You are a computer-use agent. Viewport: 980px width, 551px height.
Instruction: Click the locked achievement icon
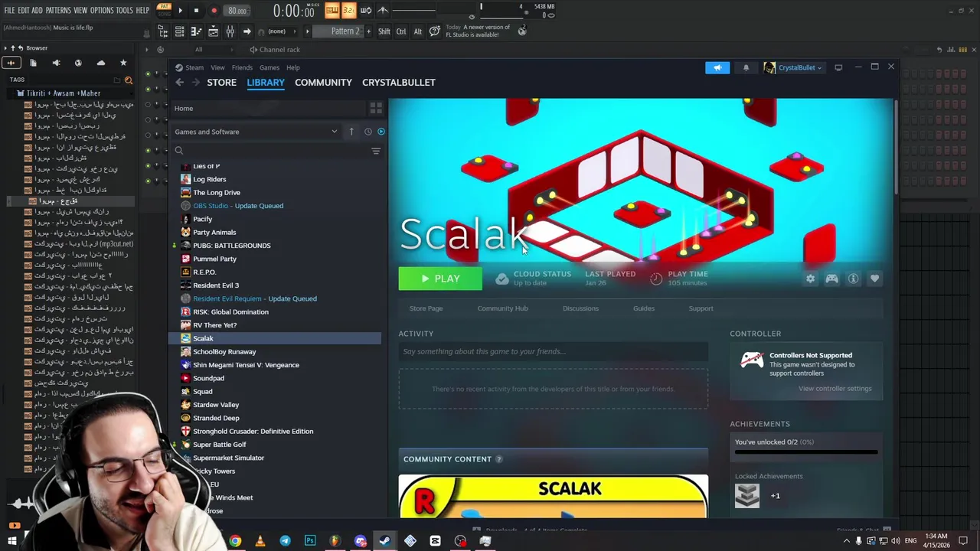point(747,496)
